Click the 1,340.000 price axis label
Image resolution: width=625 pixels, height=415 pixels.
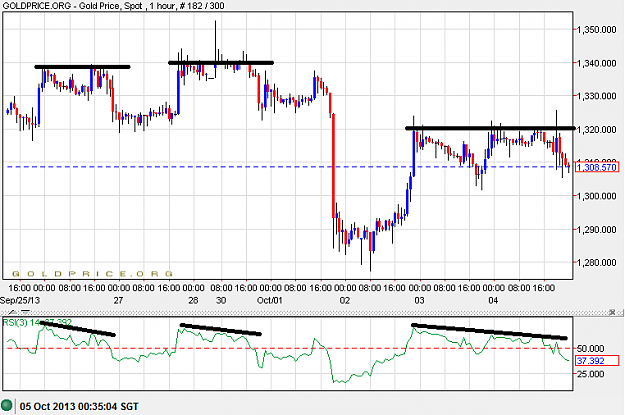tap(597, 63)
